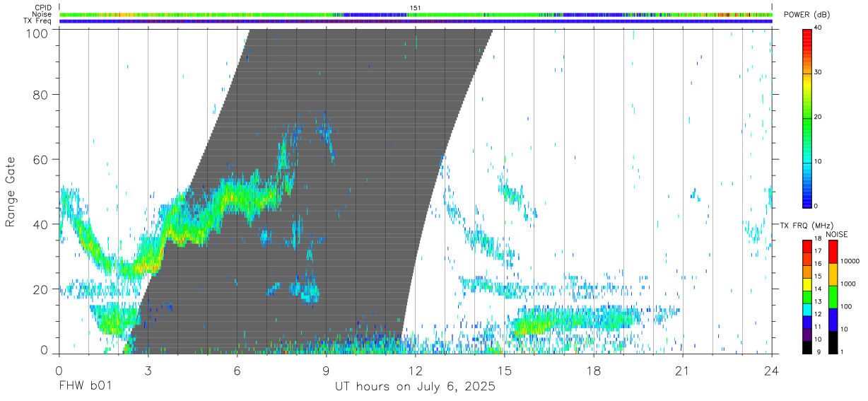
Task: Click the POWER (dB) colorbar title
Action: pyautogui.click(x=807, y=15)
